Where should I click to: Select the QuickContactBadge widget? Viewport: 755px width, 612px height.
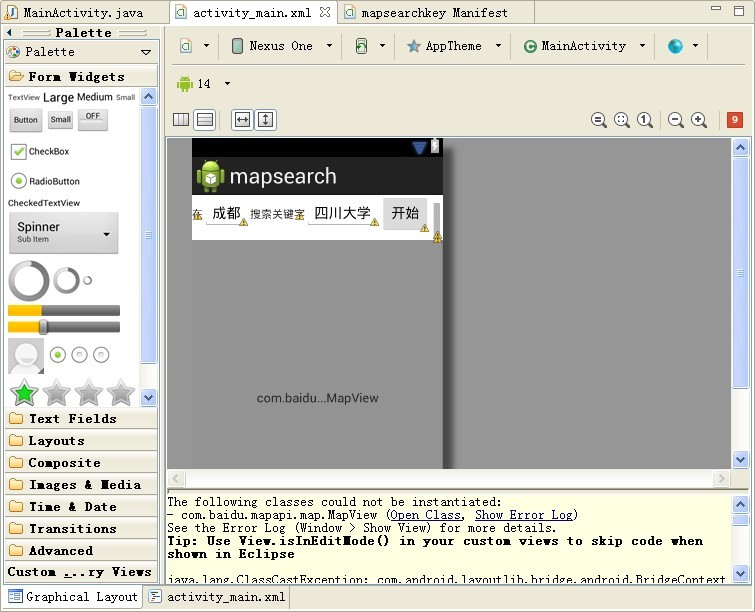coord(26,356)
